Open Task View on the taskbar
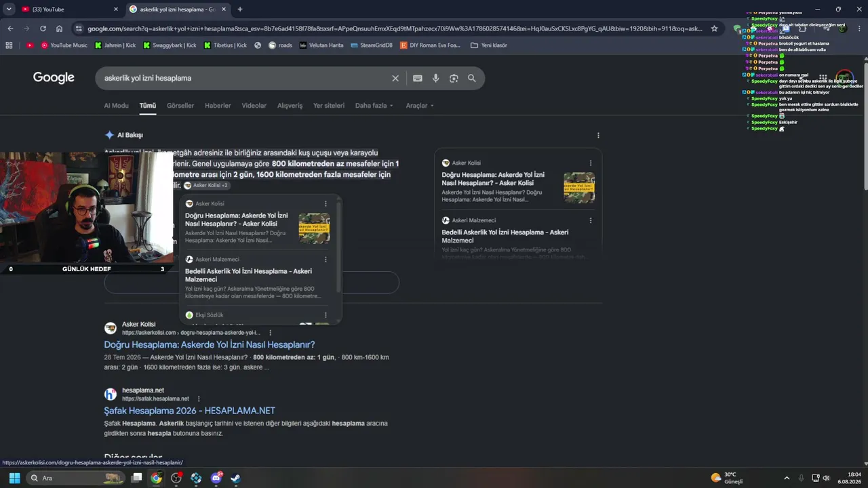This screenshot has height=488, width=868. [136, 478]
